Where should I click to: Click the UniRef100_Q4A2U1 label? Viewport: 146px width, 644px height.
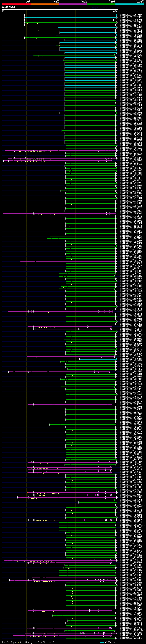coord(131,633)
